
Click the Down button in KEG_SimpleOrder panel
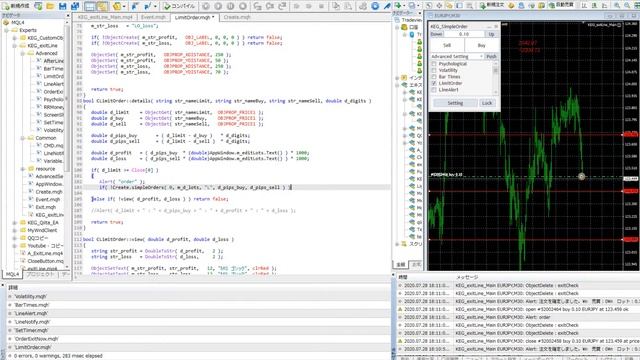(437, 34)
